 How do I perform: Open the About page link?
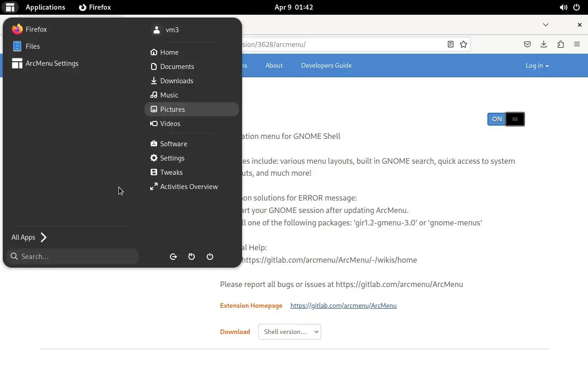tap(274, 65)
